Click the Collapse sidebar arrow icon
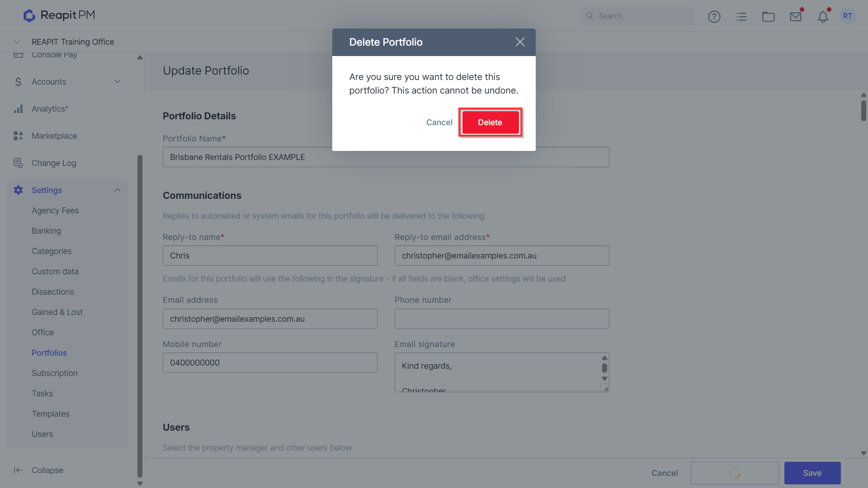 pos(18,470)
